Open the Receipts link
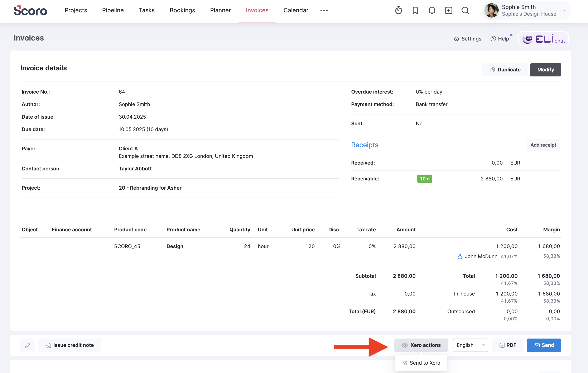 tap(365, 145)
